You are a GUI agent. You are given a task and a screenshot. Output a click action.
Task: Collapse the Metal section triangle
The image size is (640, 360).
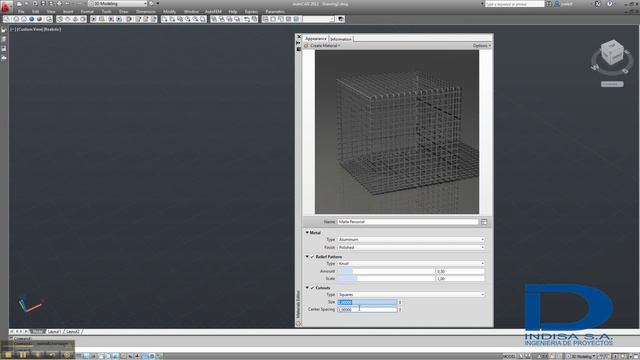[307, 232]
